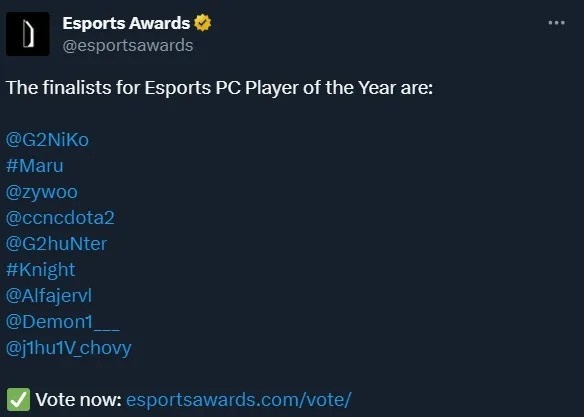Click the 'Year are:' words ending the headline
This screenshot has width=584, height=417.
(396, 88)
